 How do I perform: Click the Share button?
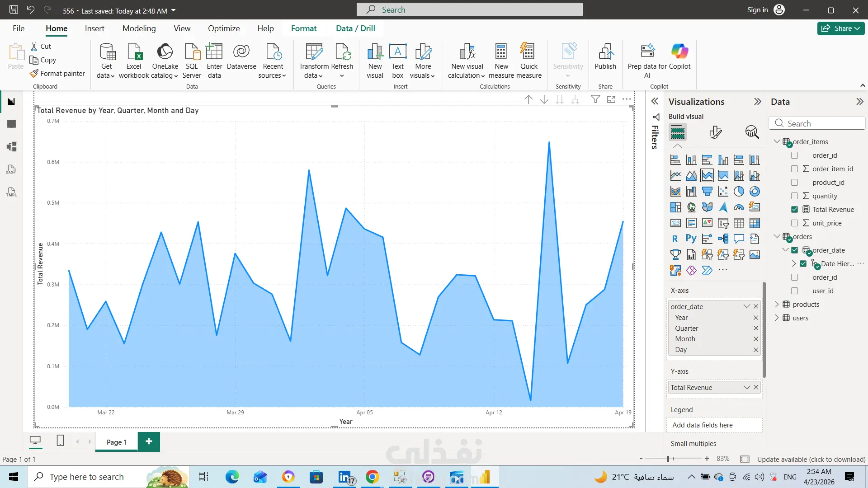[841, 28]
